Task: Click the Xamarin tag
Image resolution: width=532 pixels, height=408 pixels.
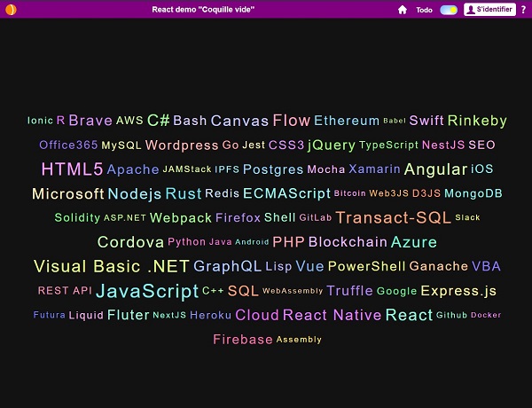Action: (x=374, y=169)
